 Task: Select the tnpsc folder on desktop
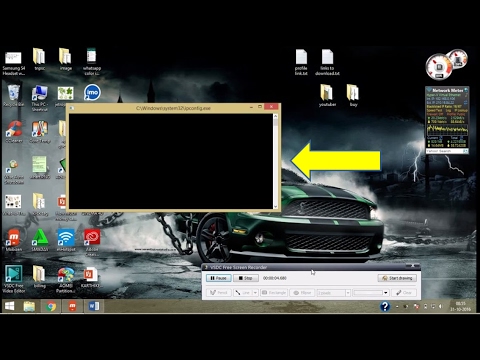point(39,59)
